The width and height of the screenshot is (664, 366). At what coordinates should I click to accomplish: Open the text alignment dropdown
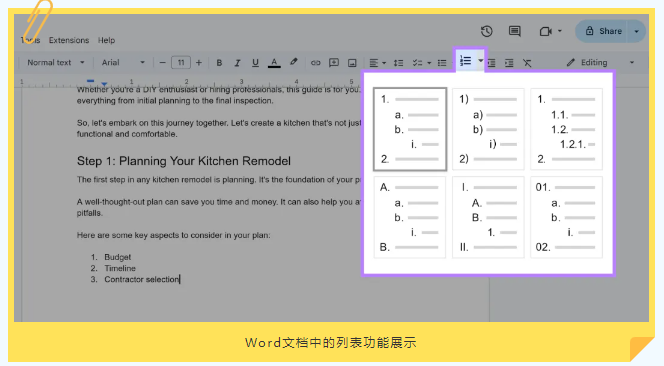tap(377, 63)
